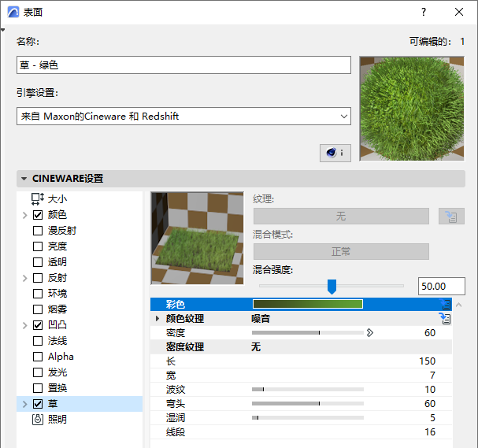
Task: Expand the 颜色纹理 row
Action: coord(157,318)
